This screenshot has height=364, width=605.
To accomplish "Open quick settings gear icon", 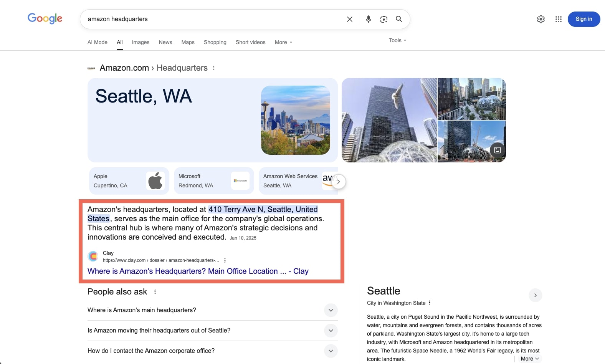I will [541, 19].
